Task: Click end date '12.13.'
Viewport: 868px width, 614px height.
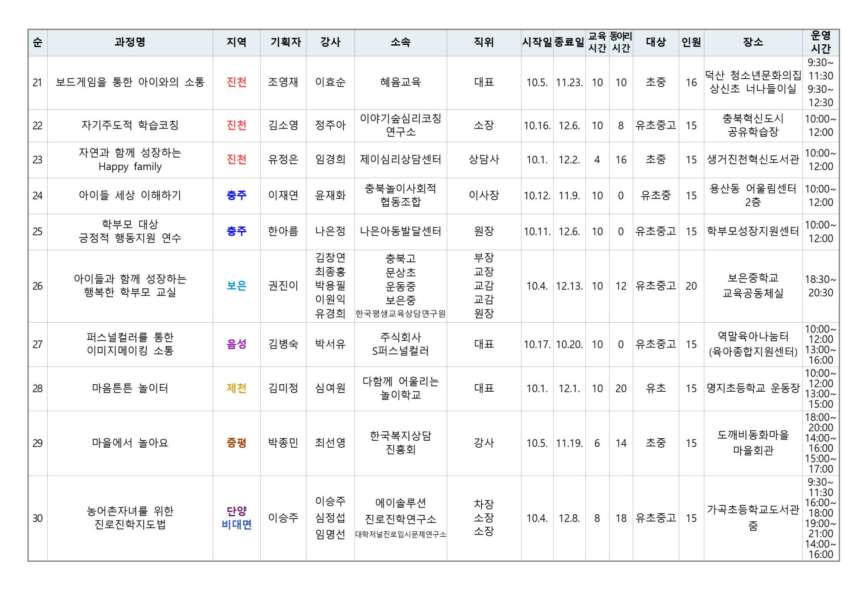Action: [x=569, y=286]
